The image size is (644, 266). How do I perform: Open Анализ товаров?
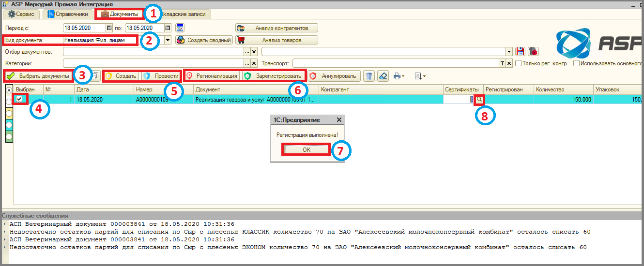(x=276, y=40)
